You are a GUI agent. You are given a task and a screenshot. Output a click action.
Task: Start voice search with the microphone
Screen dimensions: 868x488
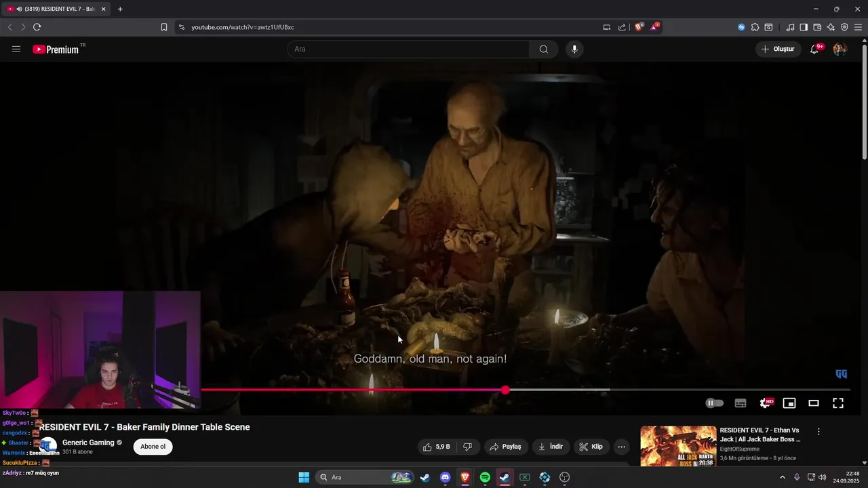[x=574, y=49]
